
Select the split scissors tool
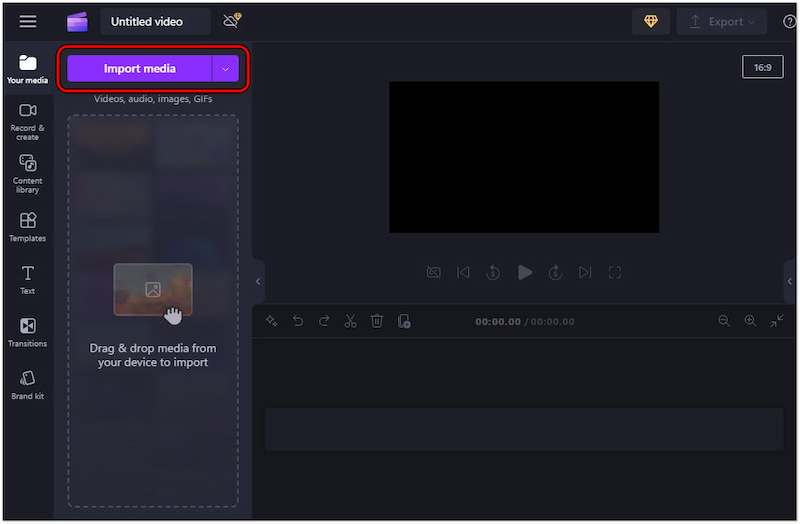350,321
